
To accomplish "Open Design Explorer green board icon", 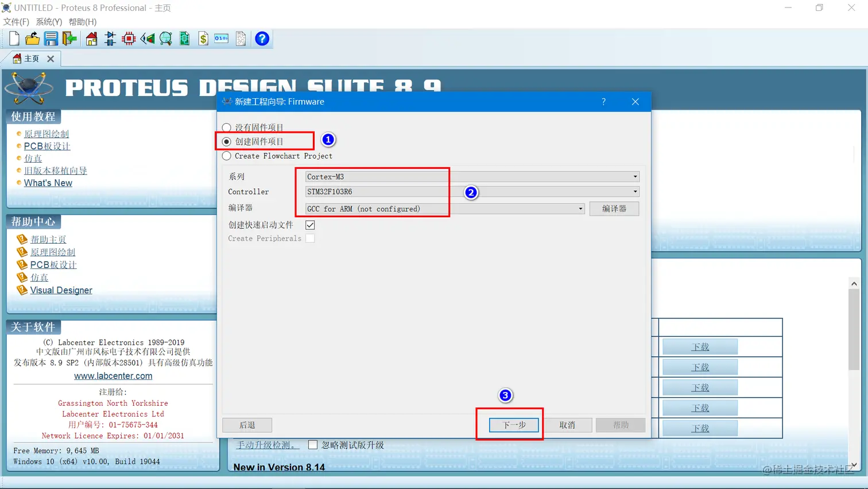I will pyautogui.click(x=185, y=38).
